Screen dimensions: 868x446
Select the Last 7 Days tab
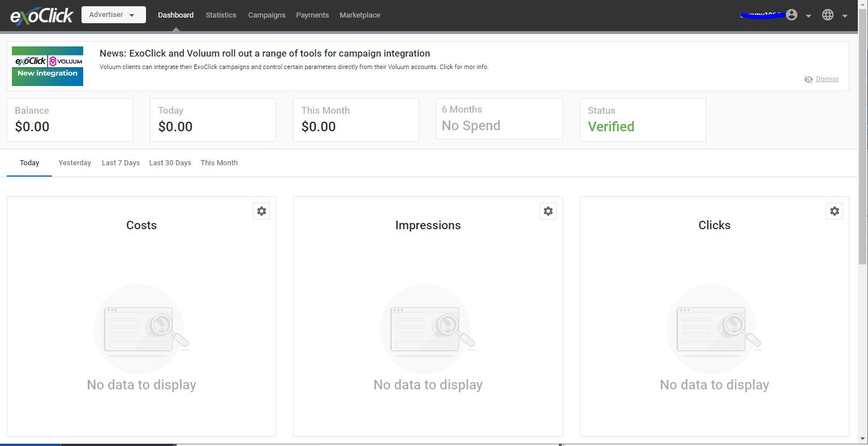point(121,163)
